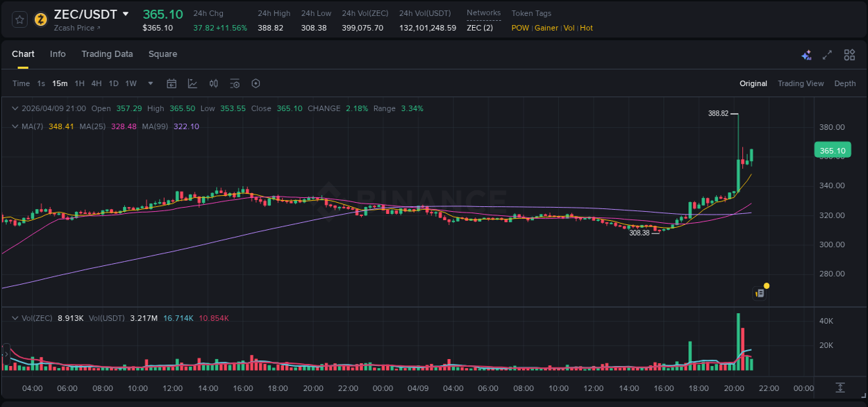
Task: Open the chart settings hexagon icon
Action: coord(256,83)
